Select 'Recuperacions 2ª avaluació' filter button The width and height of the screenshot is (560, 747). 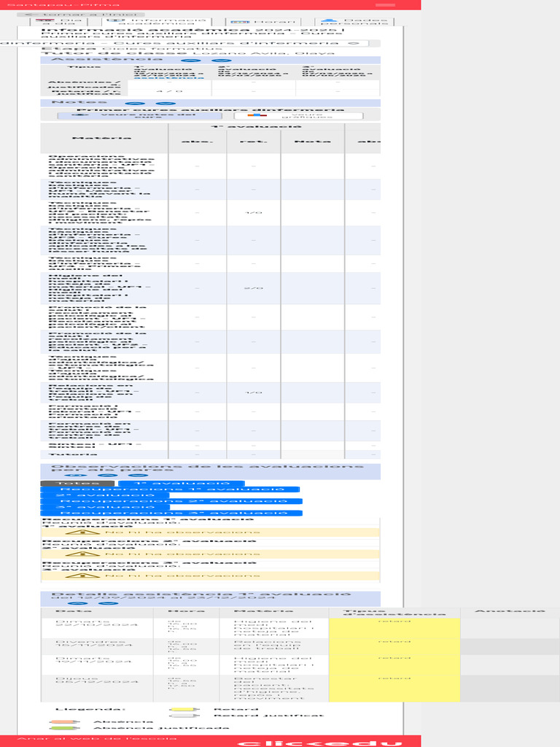pos(171,501)
